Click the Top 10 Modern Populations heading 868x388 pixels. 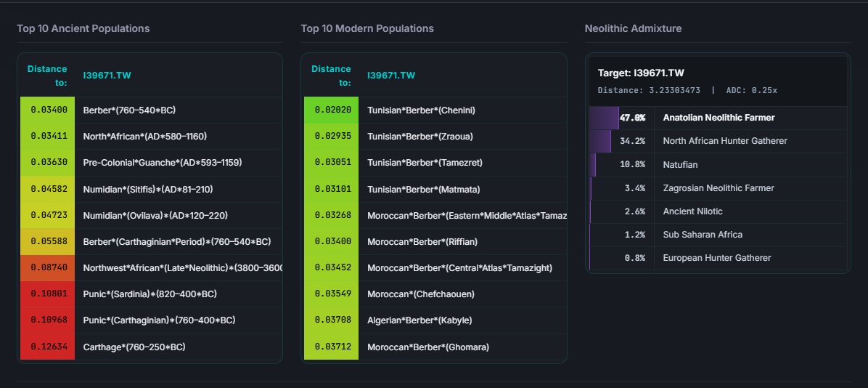pyautogui.click(x=367, y=28)
